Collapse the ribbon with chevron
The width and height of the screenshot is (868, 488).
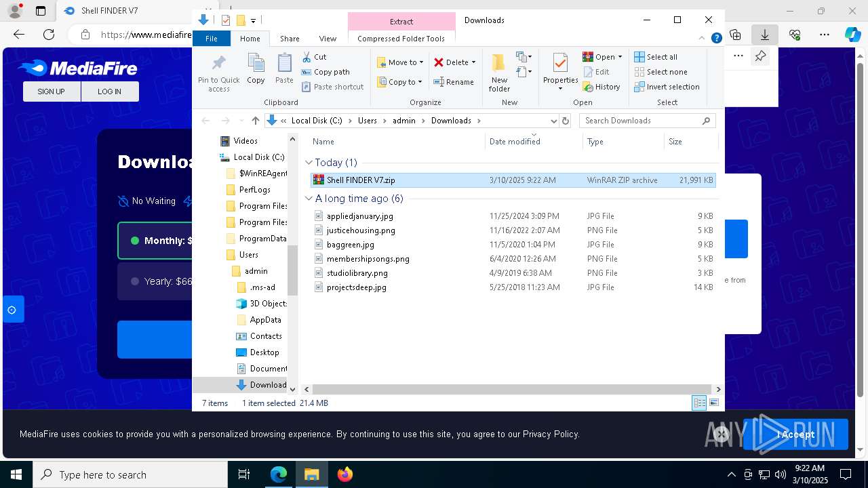[703, 39]
